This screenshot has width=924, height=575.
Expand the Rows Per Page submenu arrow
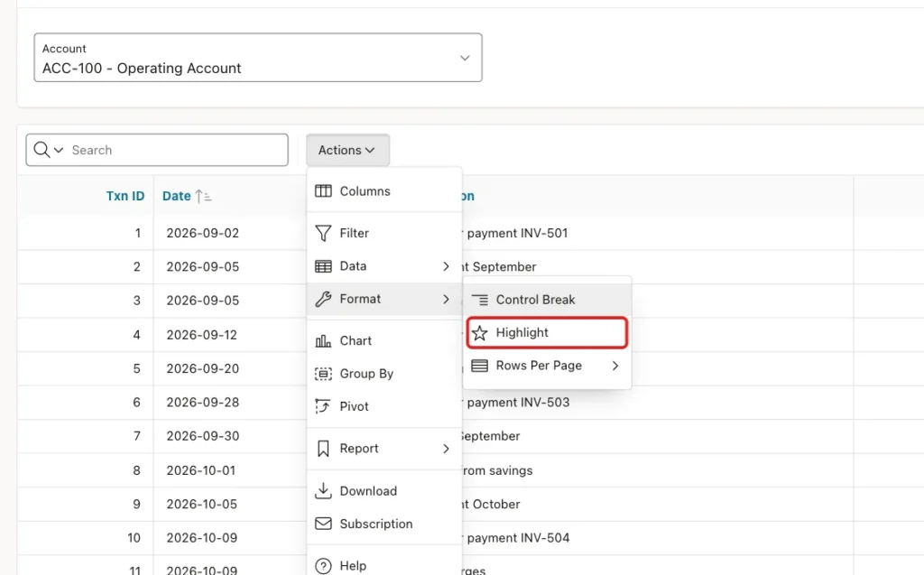[615, 366]
